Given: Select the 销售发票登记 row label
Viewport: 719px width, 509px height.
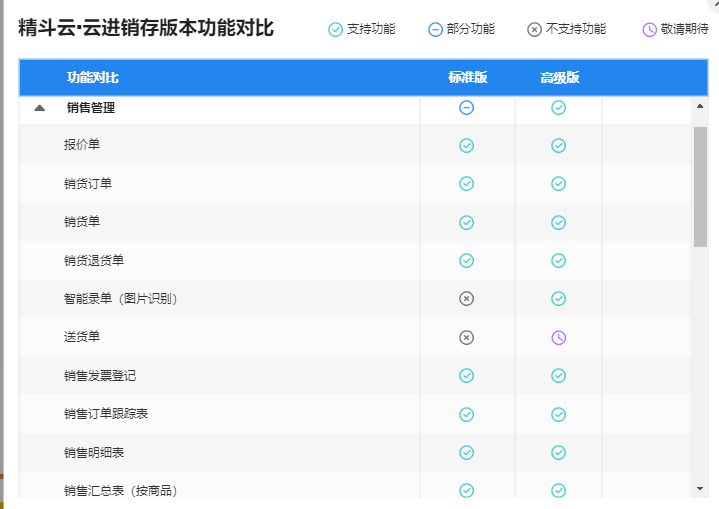Looking at the screenshot, I should [x=100, y=376].
